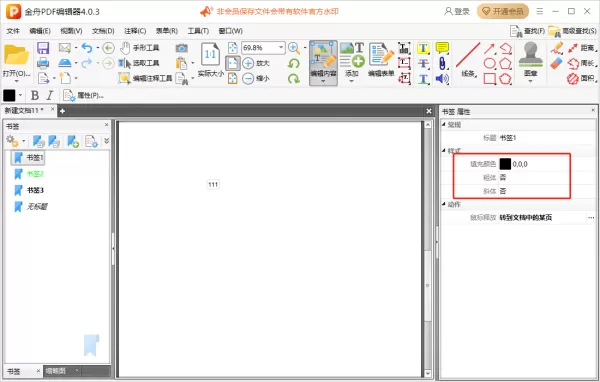Click the save (floppy disk) icon
This screenshot has width=600, height=382.
point(43,48)
